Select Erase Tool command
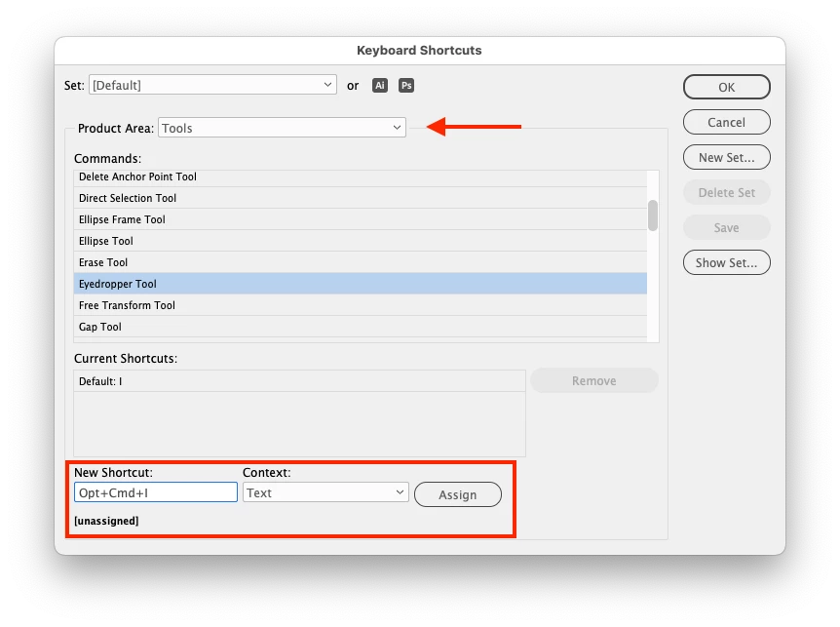This screenshot has width=840, height=627. pos(360,262)
